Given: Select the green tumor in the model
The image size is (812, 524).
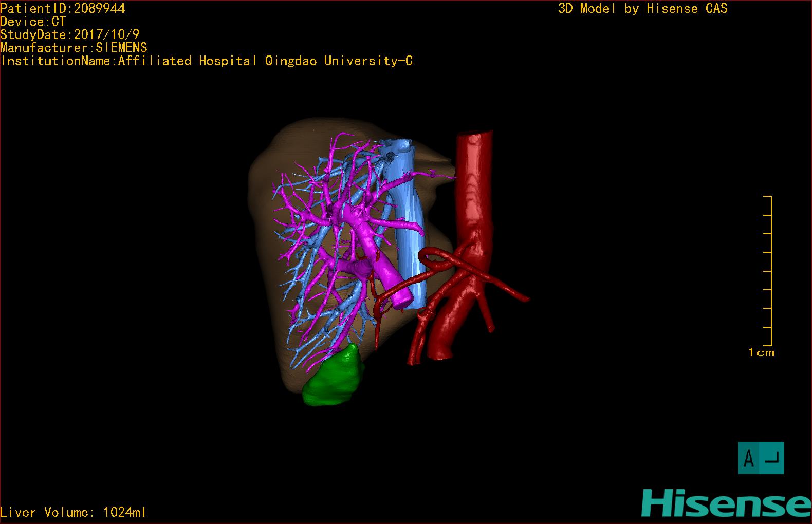Looking at the screenshot, I should (334, 378).
